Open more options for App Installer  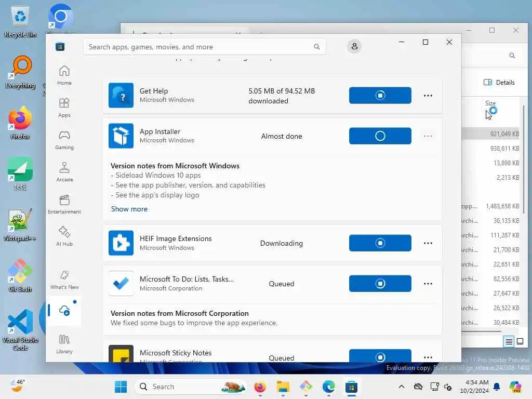coord(428,136)
